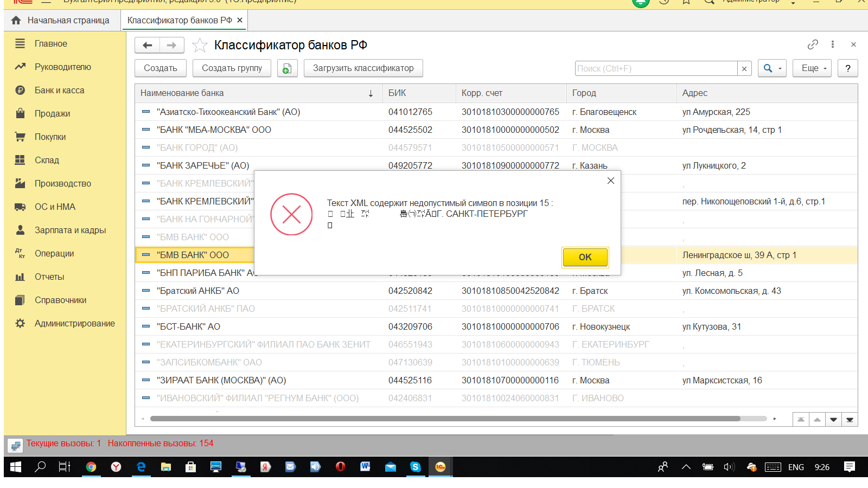868x488 pixels.
Task: Click the get link chain icon
Action: [x=812, y=44]
